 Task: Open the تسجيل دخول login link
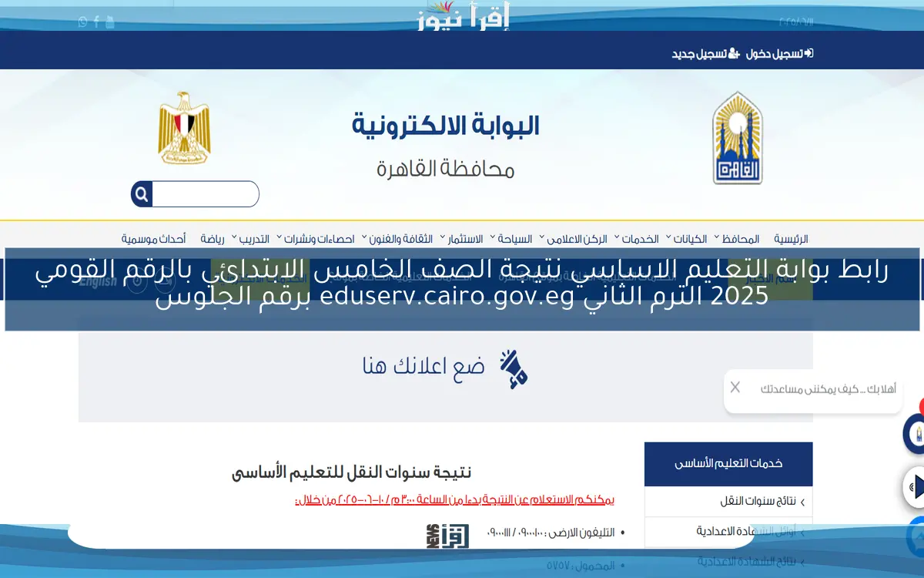pyautogui.click(x=779, y=53)
